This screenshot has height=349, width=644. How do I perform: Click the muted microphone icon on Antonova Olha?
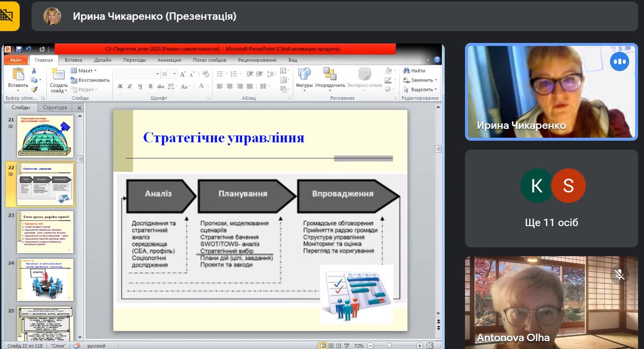(x=619, y=274)
